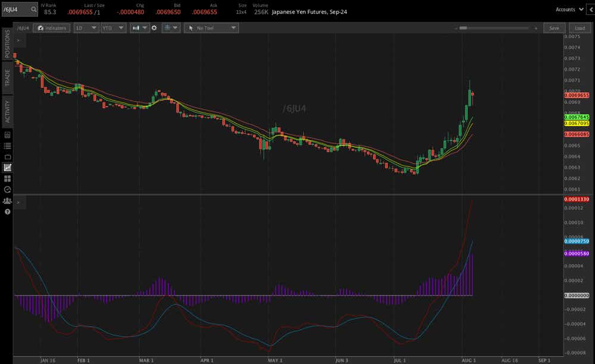Click the clock history sidebar icon

click(7, 189)
